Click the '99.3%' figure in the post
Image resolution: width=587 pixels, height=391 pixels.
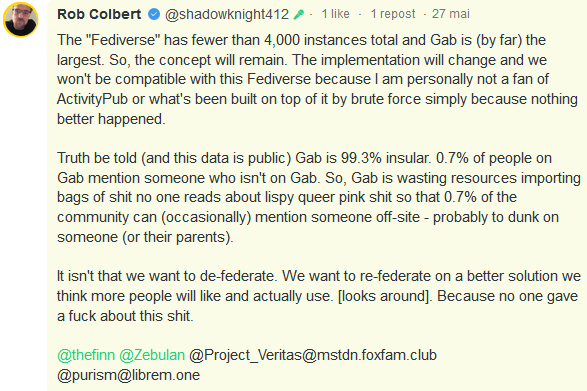361,158
